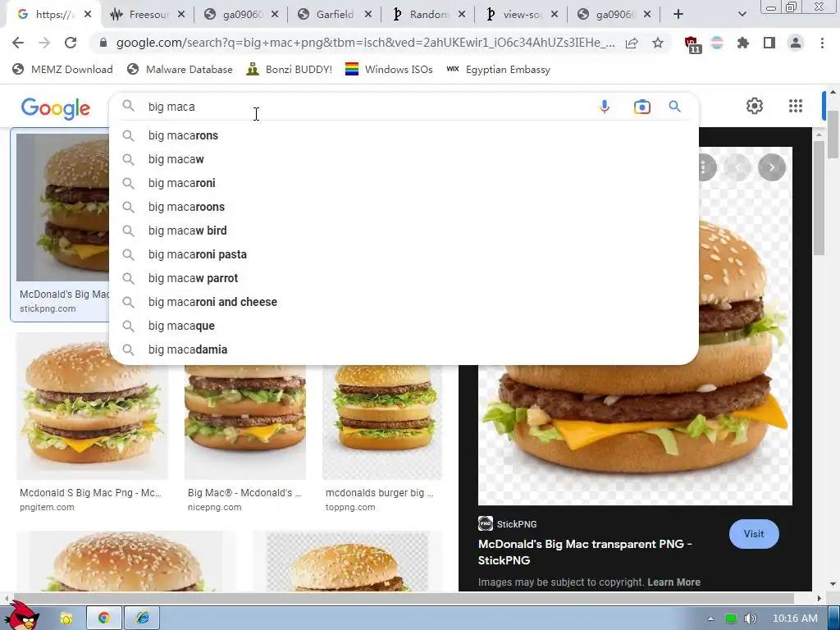Open the pngitem.com Big Mac thumbnail
Image resolution: width=840 pixels, height=630 pixels.
pyautogui.click(x=92, y=405)
